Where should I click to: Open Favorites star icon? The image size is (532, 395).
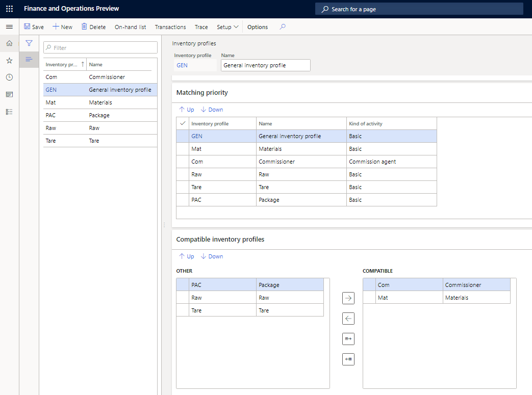[10, 61]
